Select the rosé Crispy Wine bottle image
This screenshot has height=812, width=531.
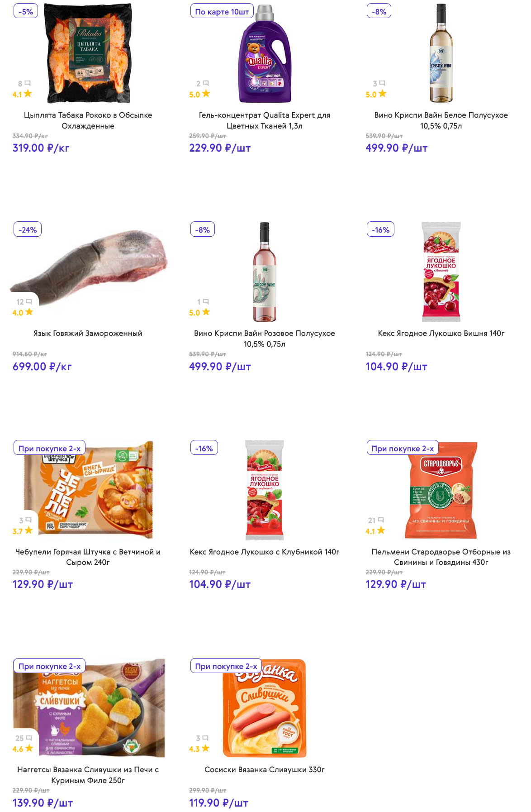point(265,272)
